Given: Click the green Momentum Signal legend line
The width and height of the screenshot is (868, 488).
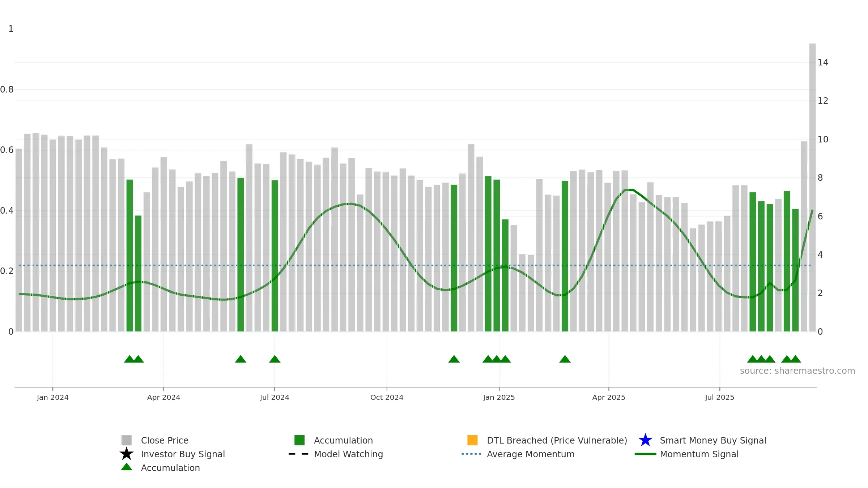Looking at the screenshot, I should point(645,454).
